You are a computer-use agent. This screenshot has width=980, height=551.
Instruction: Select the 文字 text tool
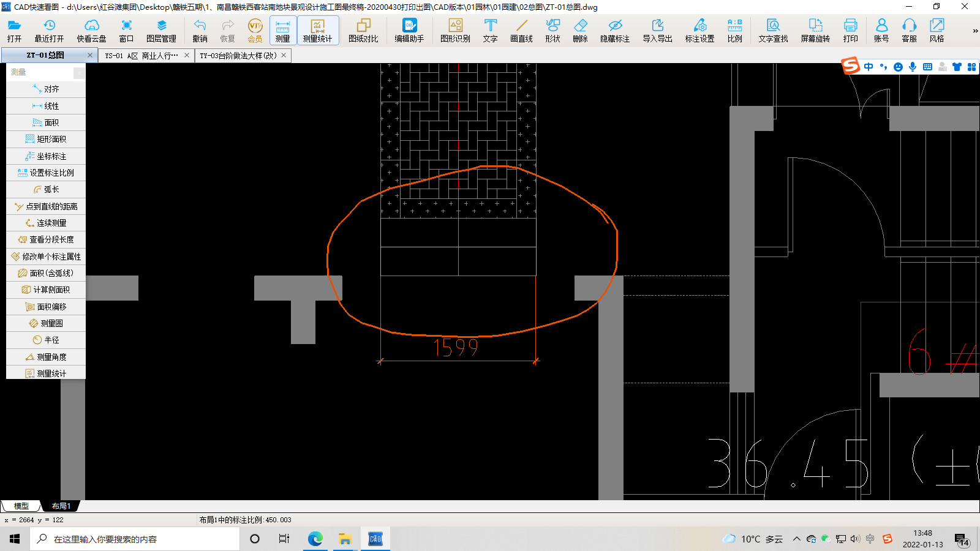pyautogui.click(x=490, y=30)
